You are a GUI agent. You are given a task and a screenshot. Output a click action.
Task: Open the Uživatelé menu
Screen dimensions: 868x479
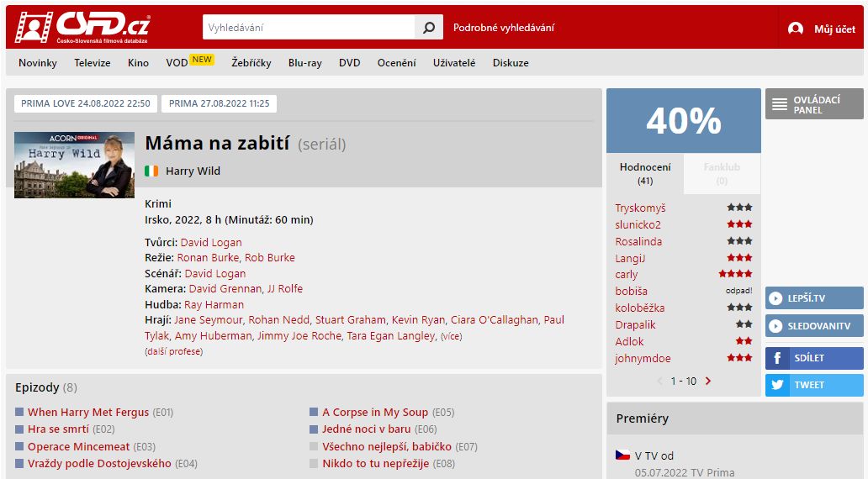click(454, 63)
